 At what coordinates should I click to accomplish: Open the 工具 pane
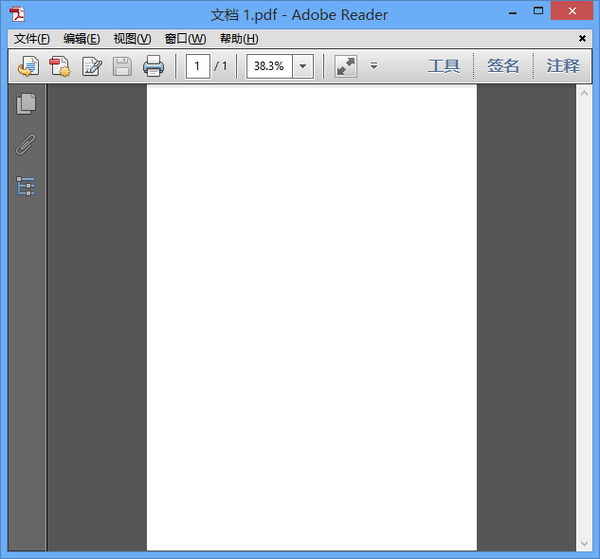point(443,66)
